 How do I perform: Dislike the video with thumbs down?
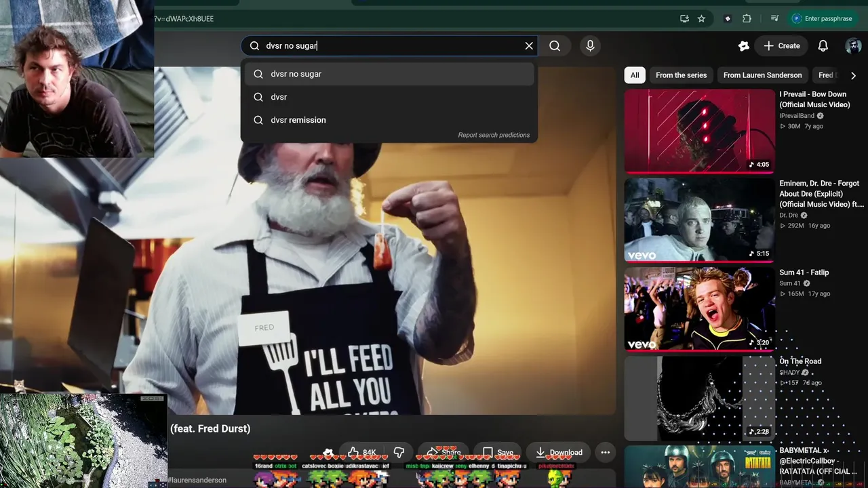[x=399, y=452]
